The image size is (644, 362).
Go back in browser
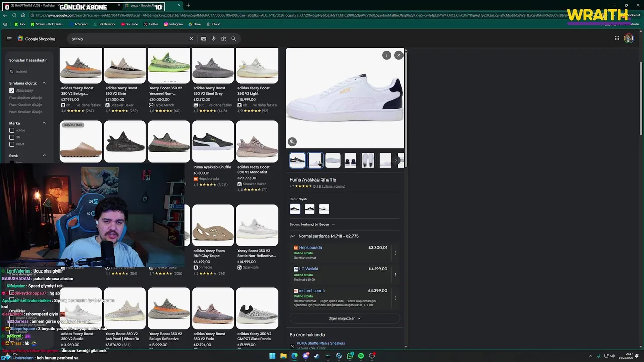click(6, 15)
